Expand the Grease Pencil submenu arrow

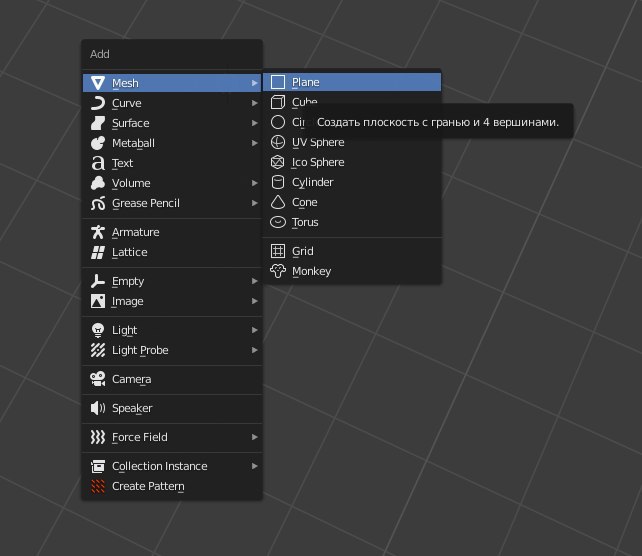pos(255,203)
